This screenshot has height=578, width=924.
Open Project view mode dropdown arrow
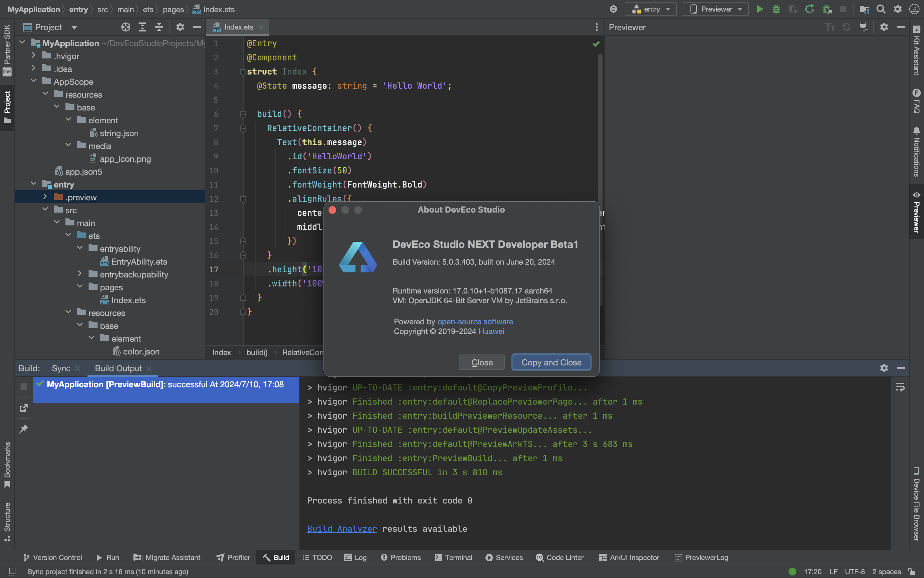click(x=74, y=28)
